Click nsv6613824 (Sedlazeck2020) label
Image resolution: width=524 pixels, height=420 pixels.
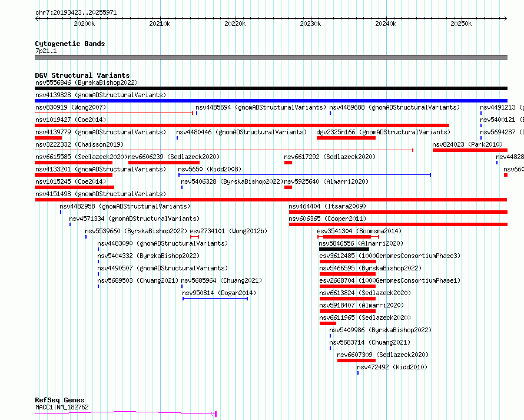pos(365,293)
